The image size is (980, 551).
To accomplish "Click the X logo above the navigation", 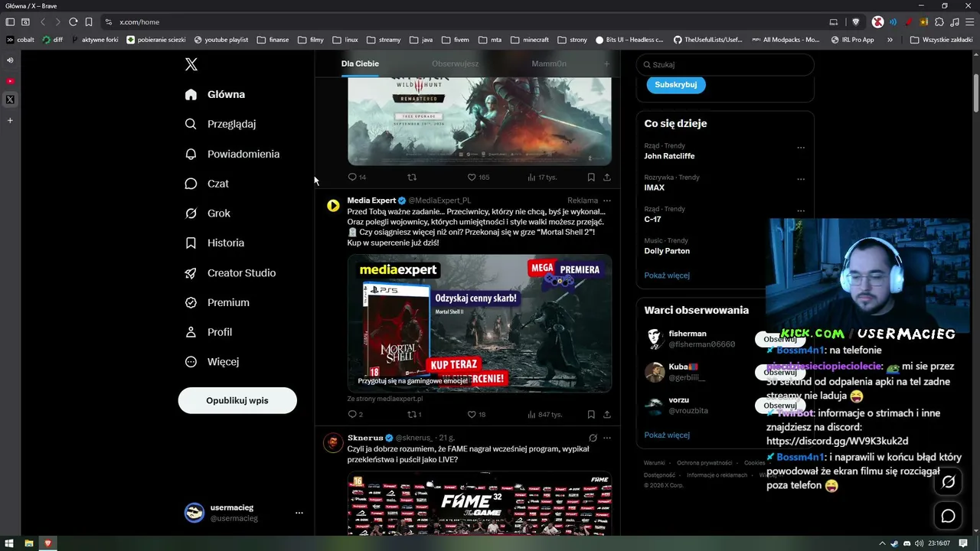I will (x=191, y=64).
